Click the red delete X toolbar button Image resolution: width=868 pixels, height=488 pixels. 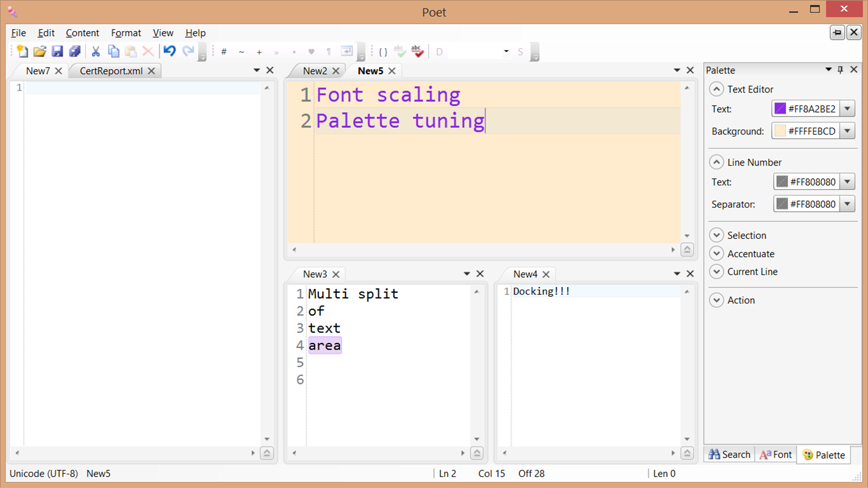coord(149,51)
